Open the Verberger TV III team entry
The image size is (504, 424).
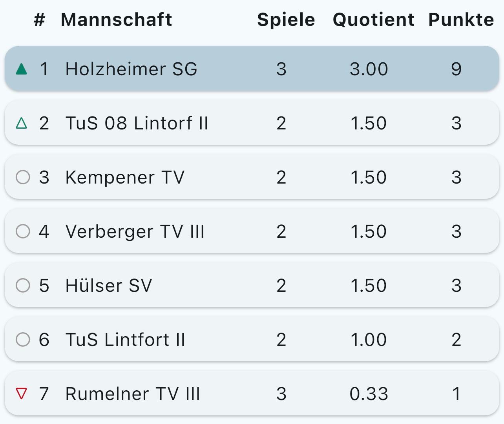135,231
